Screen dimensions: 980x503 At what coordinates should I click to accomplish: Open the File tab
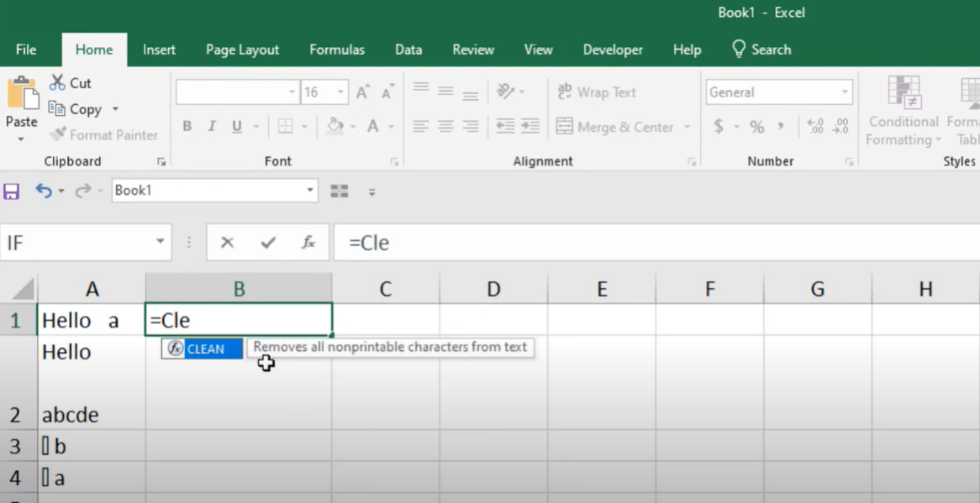pos(25,50)
